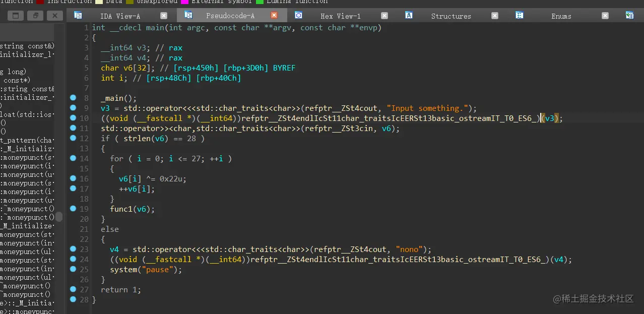
Task: Select the "string const&)" function list row
Action: 27,45
